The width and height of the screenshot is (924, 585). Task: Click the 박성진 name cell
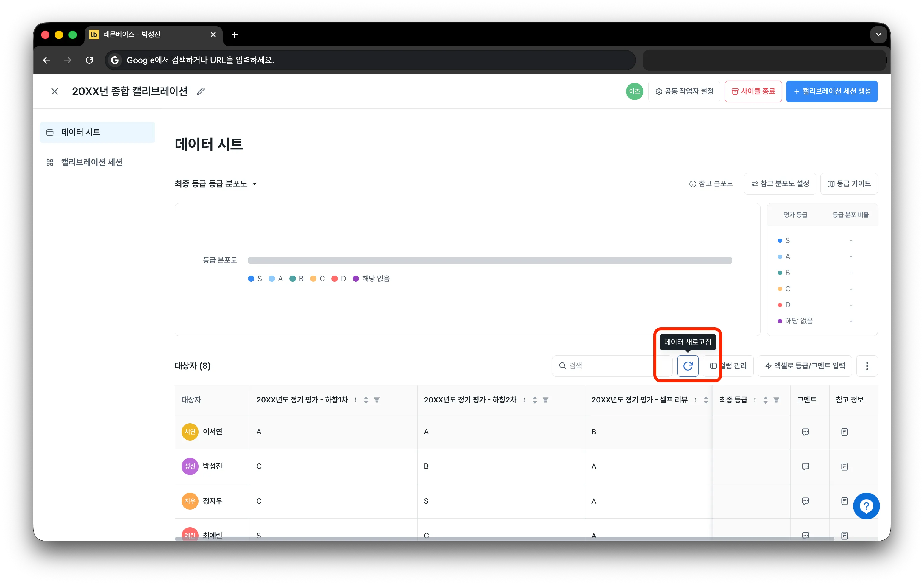point(212,466)
